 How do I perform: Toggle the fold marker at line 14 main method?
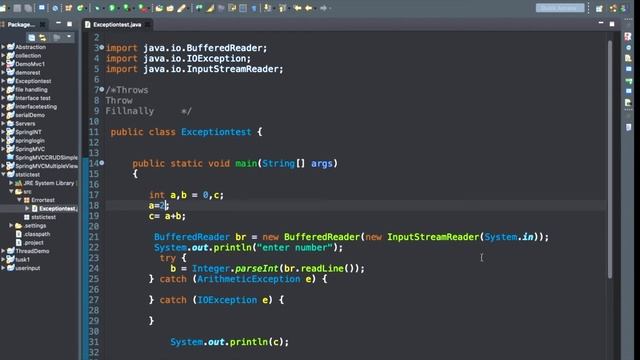[102, 163]
